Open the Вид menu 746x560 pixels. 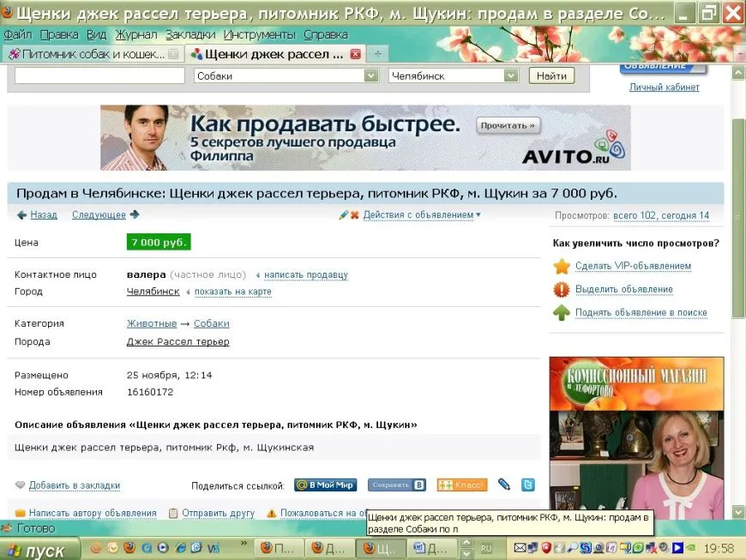pyautogui.click(x=97, y=35)
